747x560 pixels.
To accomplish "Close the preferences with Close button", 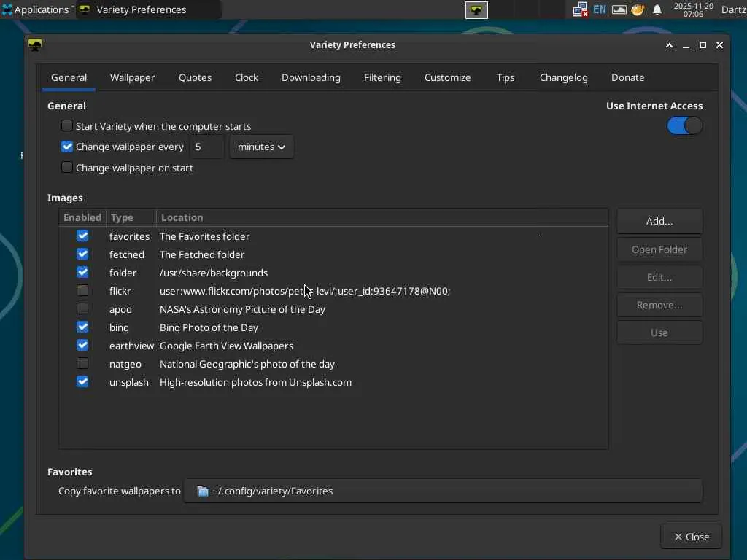I will (x=692, y=537).
